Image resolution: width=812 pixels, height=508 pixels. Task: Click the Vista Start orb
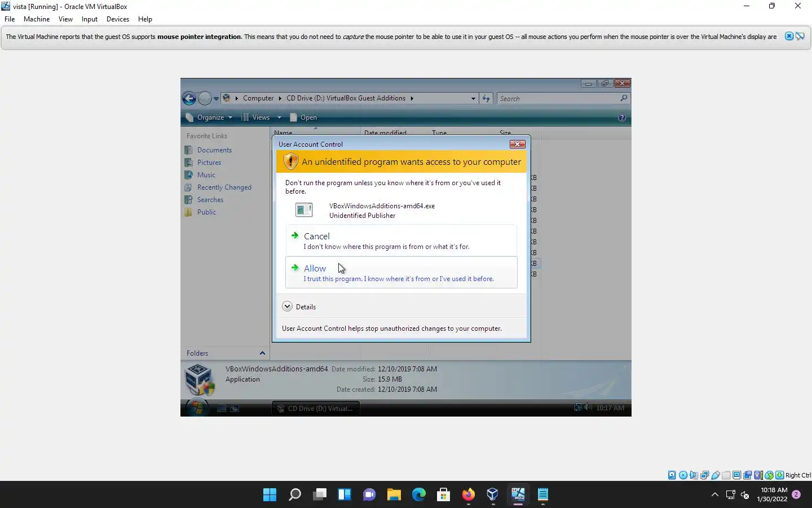197,407
